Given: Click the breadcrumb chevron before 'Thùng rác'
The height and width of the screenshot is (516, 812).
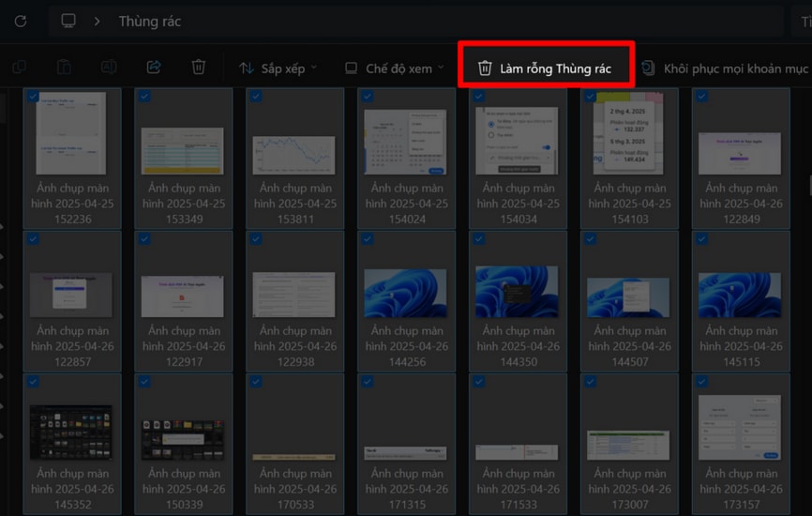Looking at the screenshot, I should [97, 21].
